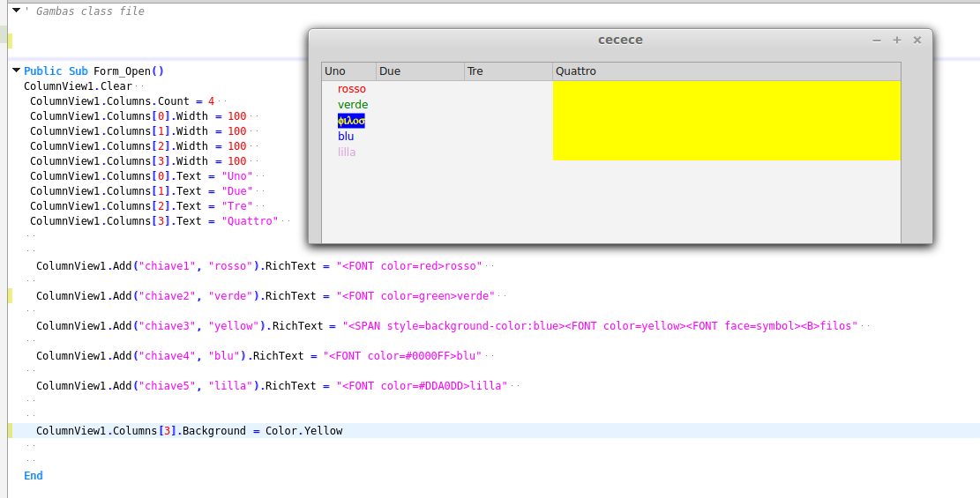Click the cecece window title bar text
The image size is (980, 498).
coord(620,40)
